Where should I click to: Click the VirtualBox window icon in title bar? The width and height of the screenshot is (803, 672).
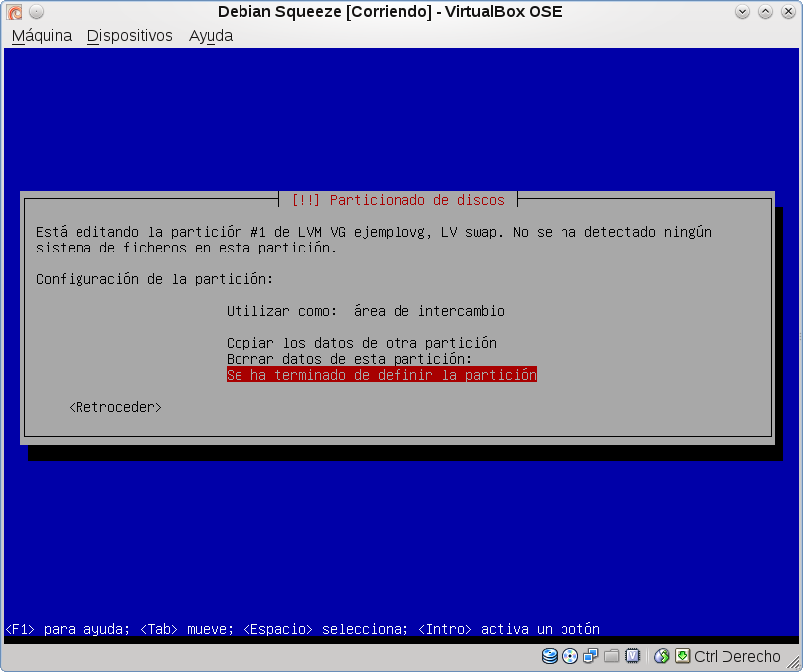[14, 11]
